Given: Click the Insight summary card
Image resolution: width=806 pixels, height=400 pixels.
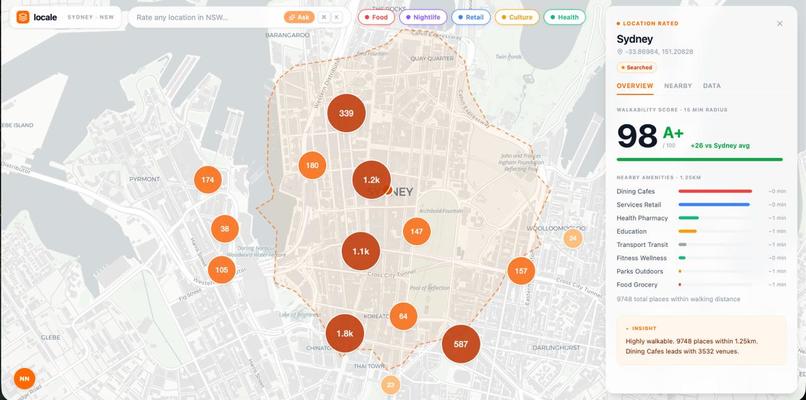Looking at the screenshot, I should 702,341.
